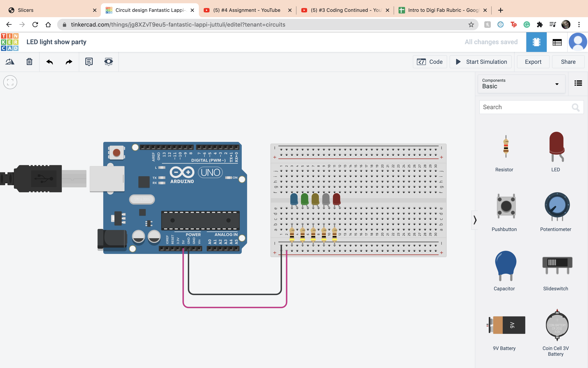This screenshot has height=368, width=588.
Task: Bookmark this page with star icon
Action: (x=471, y=25)
